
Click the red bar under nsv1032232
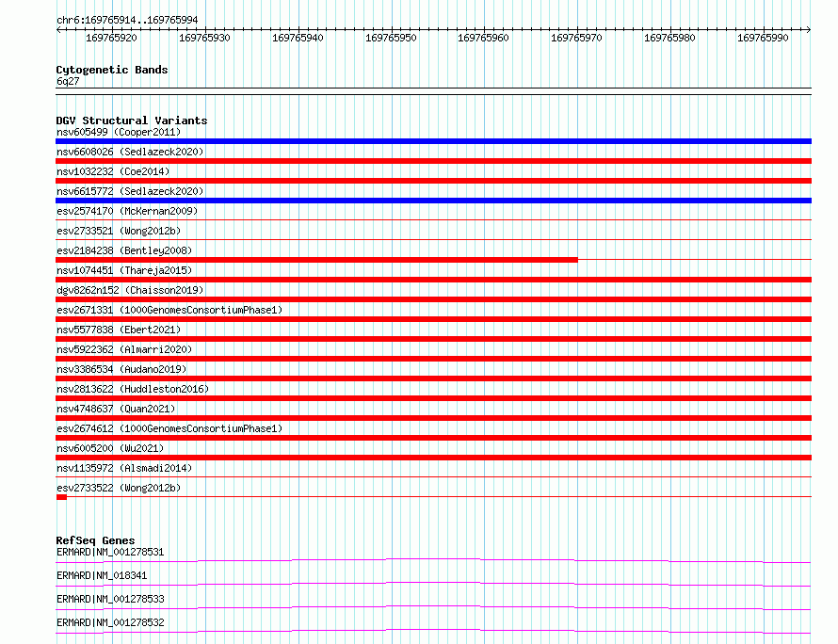click(x=433, y=181)
